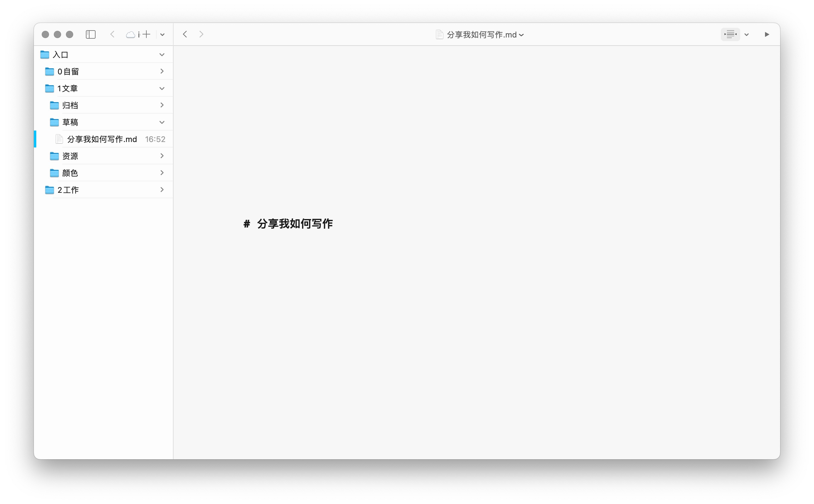Screen dimensions: 814x504
Task: Click the 归档 folder icon
Action: pos(54,105)
